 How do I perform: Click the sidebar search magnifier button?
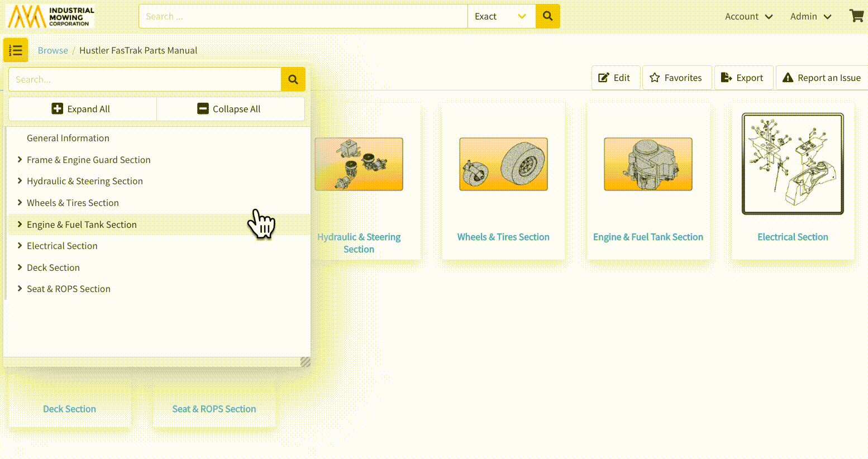[x=293, y=79]
